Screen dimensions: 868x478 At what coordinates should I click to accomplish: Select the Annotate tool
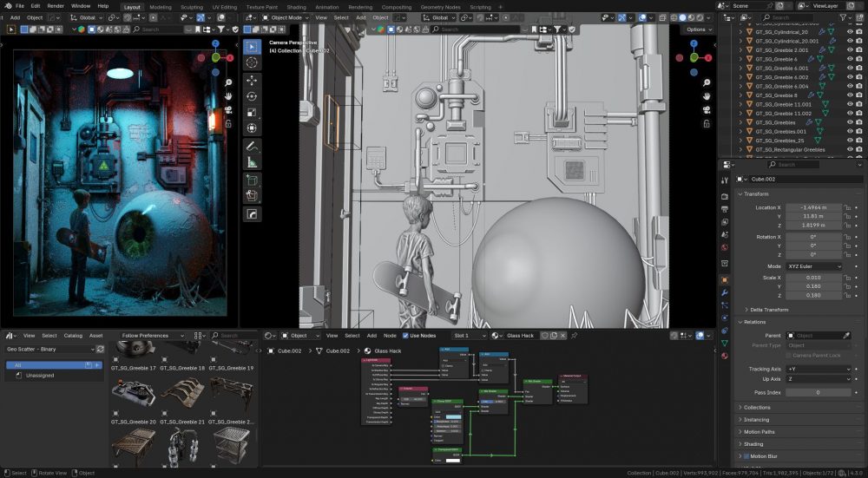click(252, 147)
